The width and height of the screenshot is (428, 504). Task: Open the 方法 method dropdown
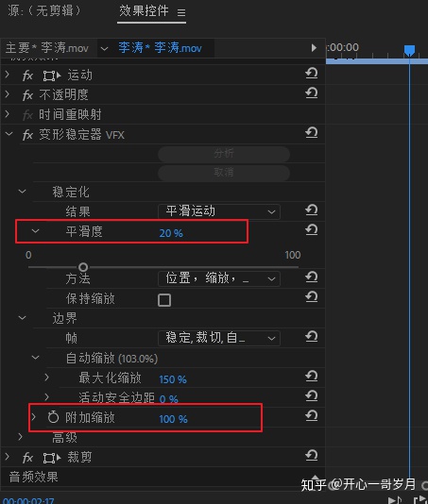219,278
